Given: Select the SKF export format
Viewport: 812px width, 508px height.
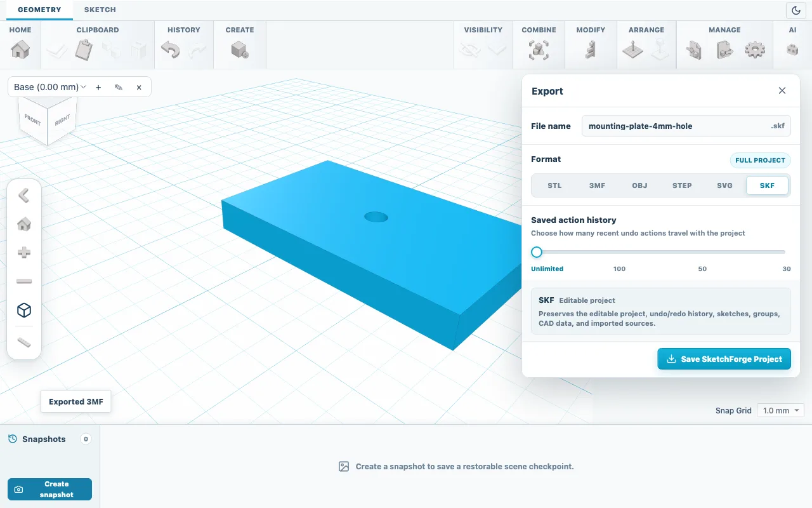Looking at the screenshot, I should pos(767,185).
